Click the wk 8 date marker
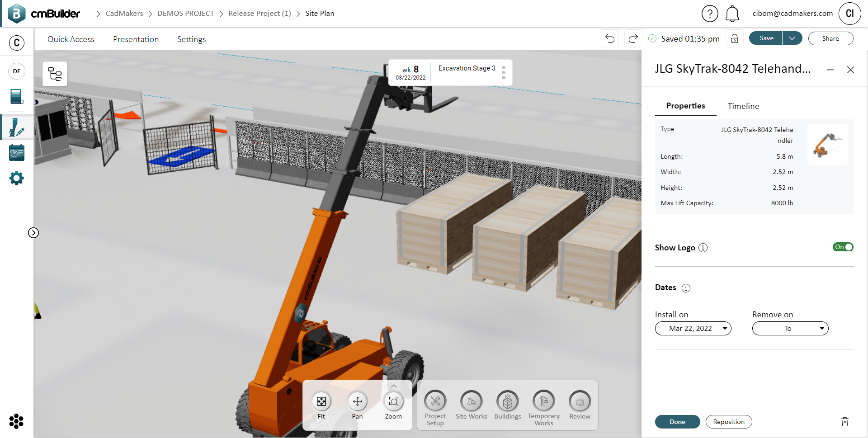This screenshot has height=438, width=868. pos(410,73)
